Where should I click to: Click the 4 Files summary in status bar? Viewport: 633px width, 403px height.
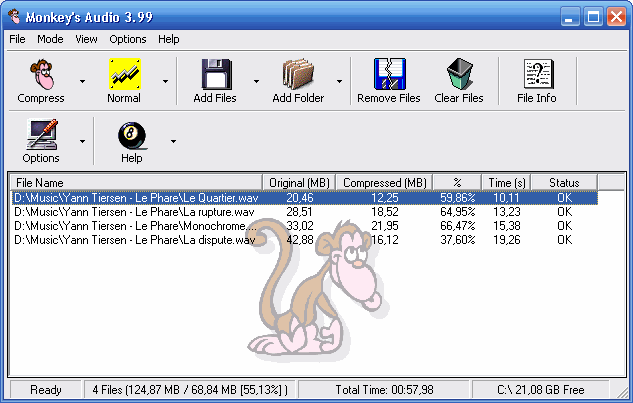190,390
